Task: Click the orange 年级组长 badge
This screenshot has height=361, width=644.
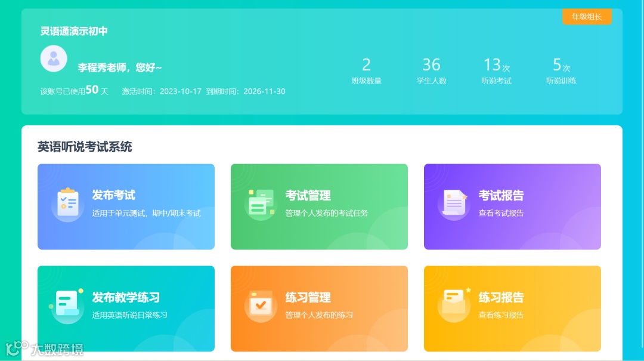Action: pyautogui.click(x=587, y=17)
